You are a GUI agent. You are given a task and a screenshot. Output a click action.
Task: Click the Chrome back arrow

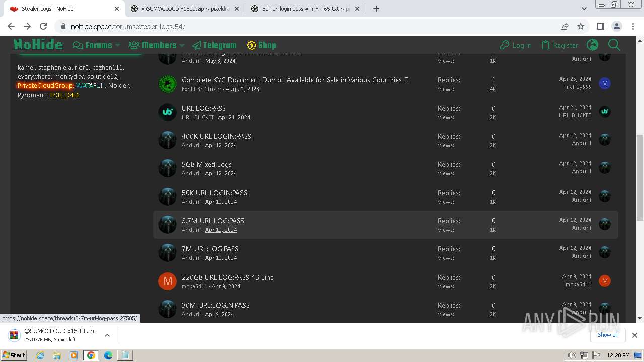tap(11, 26)
